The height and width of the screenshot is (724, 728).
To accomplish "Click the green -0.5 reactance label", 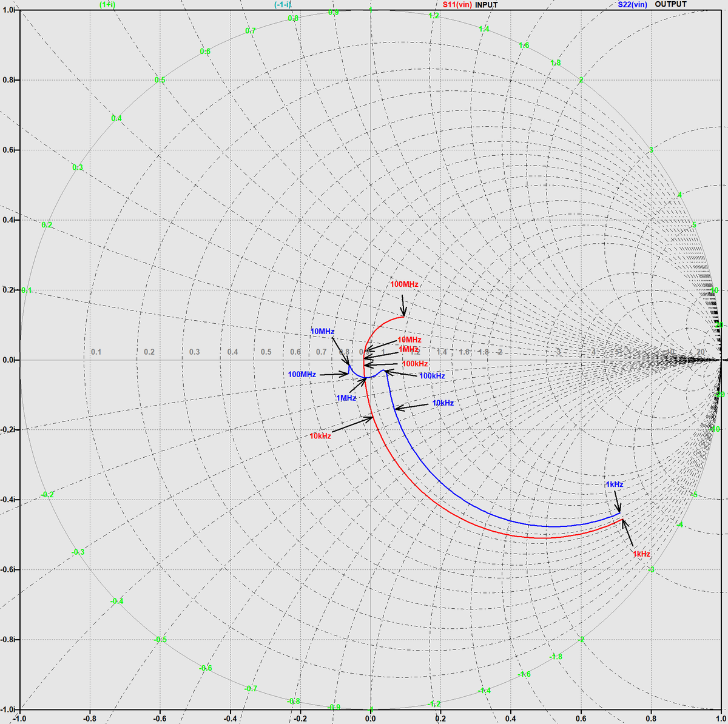I will tap(160, 640).
